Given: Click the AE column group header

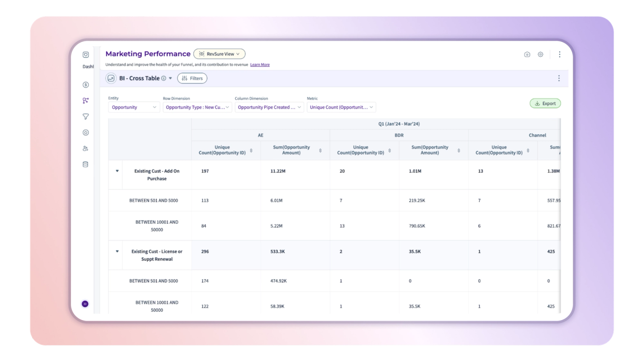Looking at the screenshot, I should [x=260, y=135].
